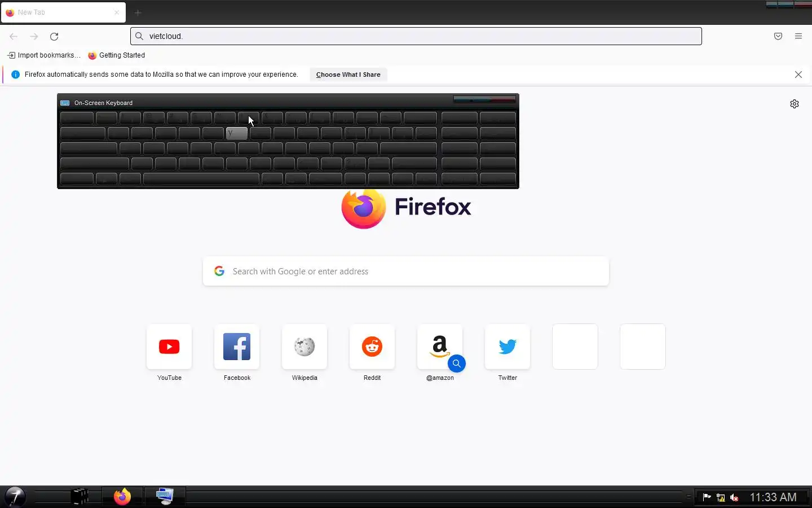Viewport: 812px width, 508px height.
Task: Open a new tab with plus button
Action: click(138, 12)
